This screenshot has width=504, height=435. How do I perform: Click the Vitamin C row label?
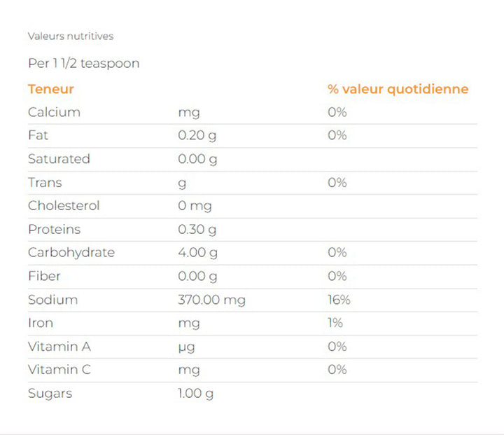coord(59,370)
